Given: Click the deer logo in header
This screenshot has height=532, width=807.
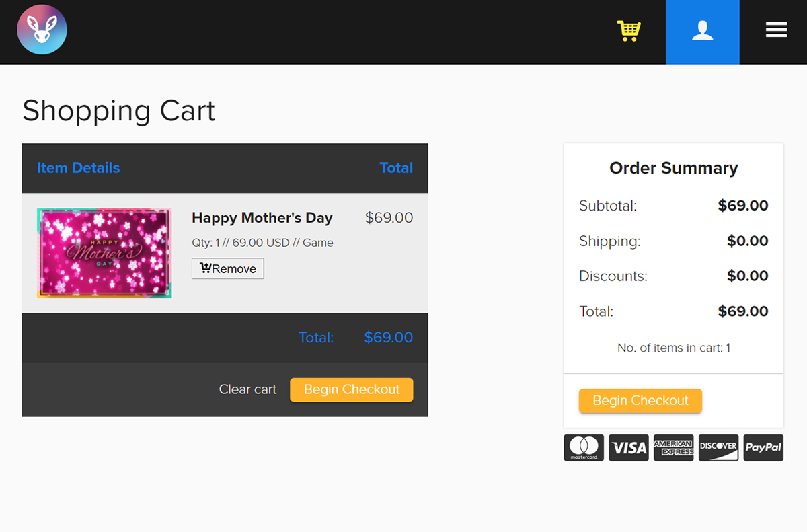Looking at the screenshot, I should pos(42,30).
